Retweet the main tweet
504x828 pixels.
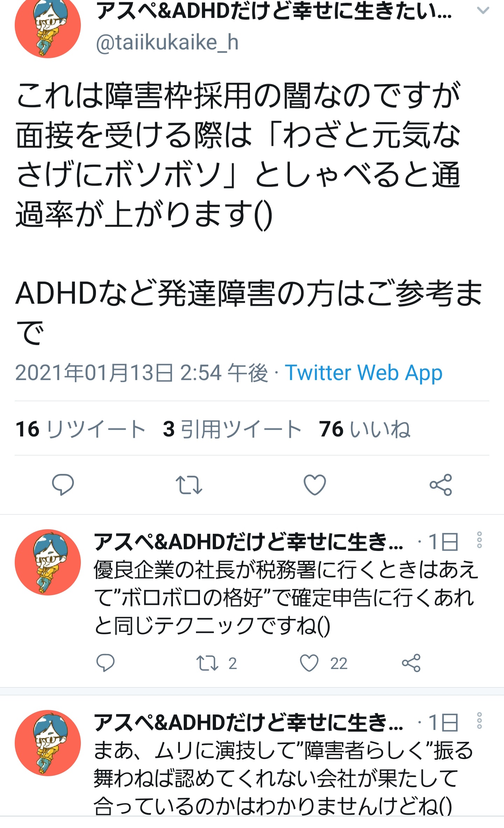[x=189, y=485]
